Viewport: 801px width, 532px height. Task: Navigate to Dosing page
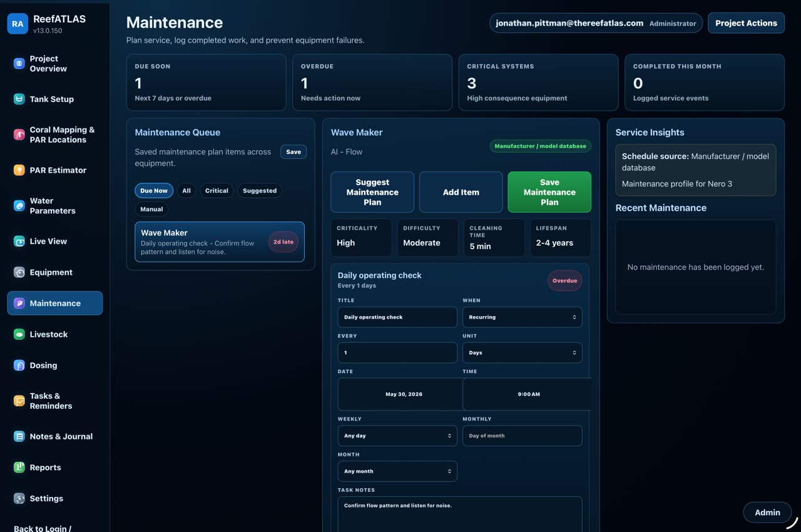[55, 366]
